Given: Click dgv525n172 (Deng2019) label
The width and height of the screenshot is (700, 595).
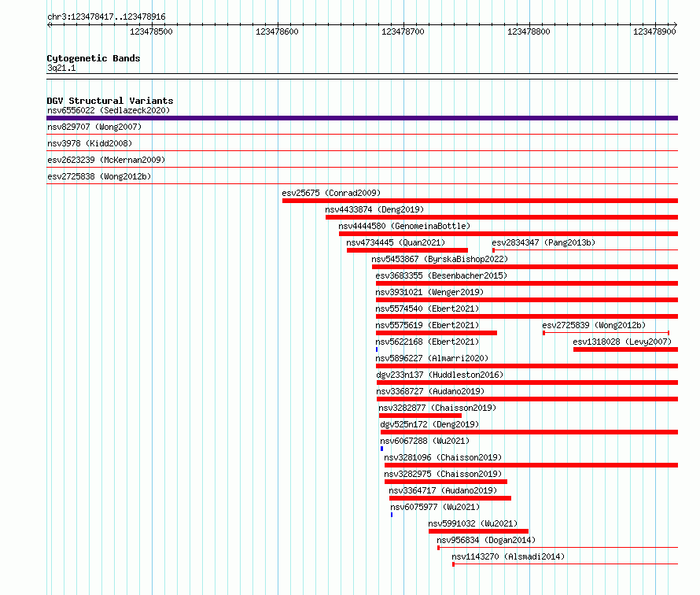Looking at the screenshot, I should click(x=429, y=424).
